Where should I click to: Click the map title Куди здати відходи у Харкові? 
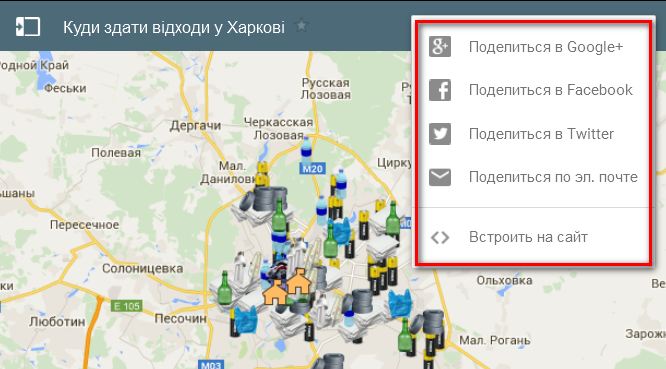click(174, 27)
